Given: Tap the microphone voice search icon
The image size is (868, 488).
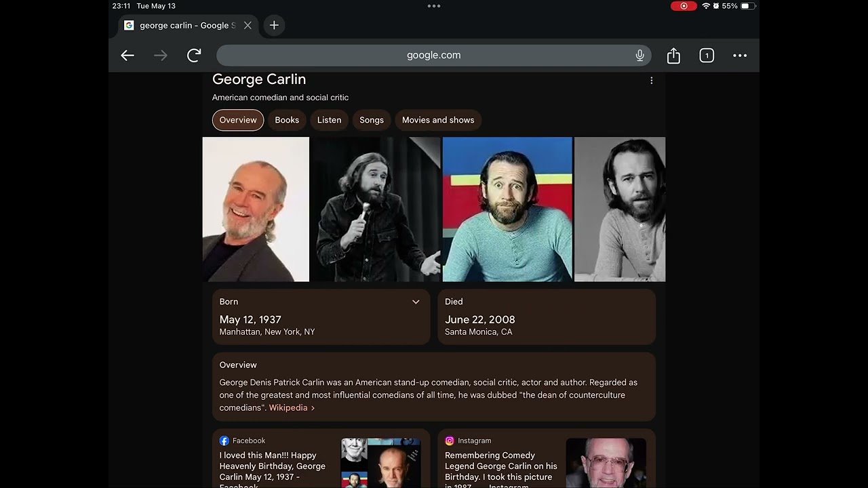Looking at the screenshot, I should 639,56.
